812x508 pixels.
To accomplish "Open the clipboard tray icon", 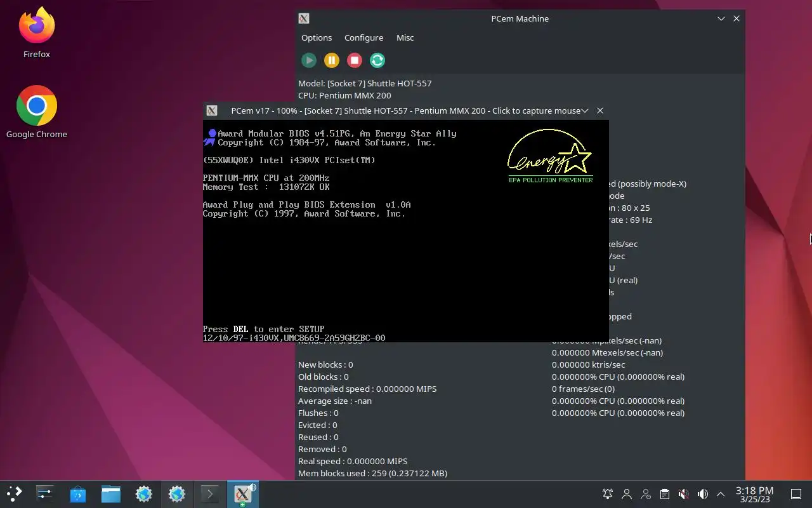I will click(664, 494).
